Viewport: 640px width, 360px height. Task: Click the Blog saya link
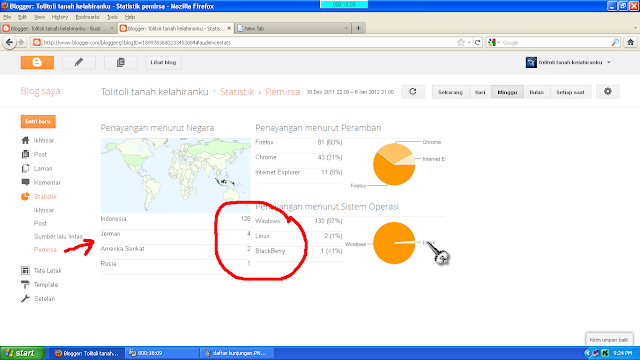coord(40,91)
